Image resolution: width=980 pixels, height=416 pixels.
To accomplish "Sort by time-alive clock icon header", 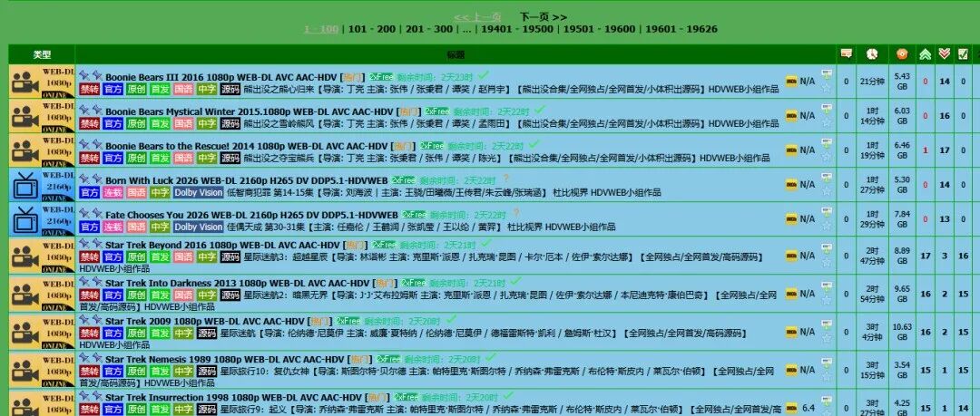I will click(x=872, y=54).
